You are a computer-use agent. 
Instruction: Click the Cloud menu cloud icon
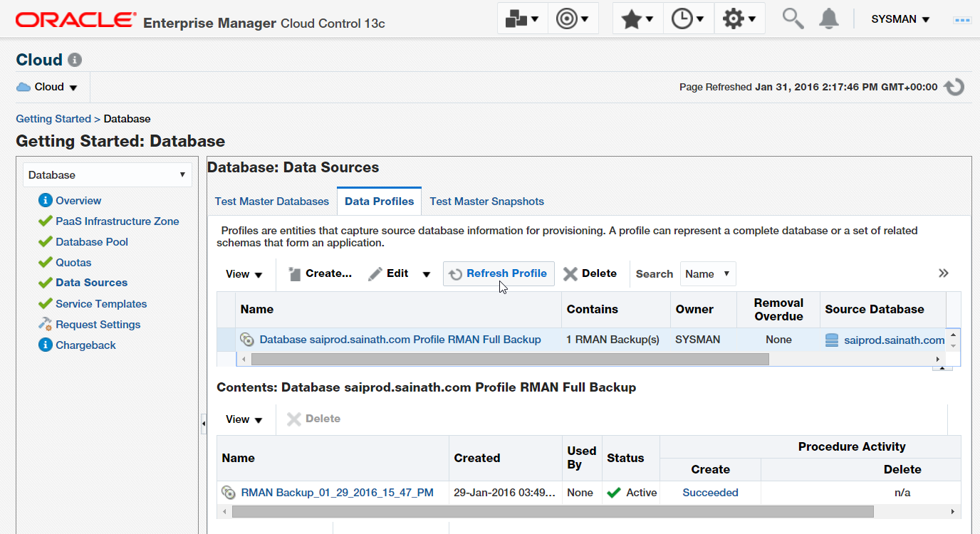[24, 87]
